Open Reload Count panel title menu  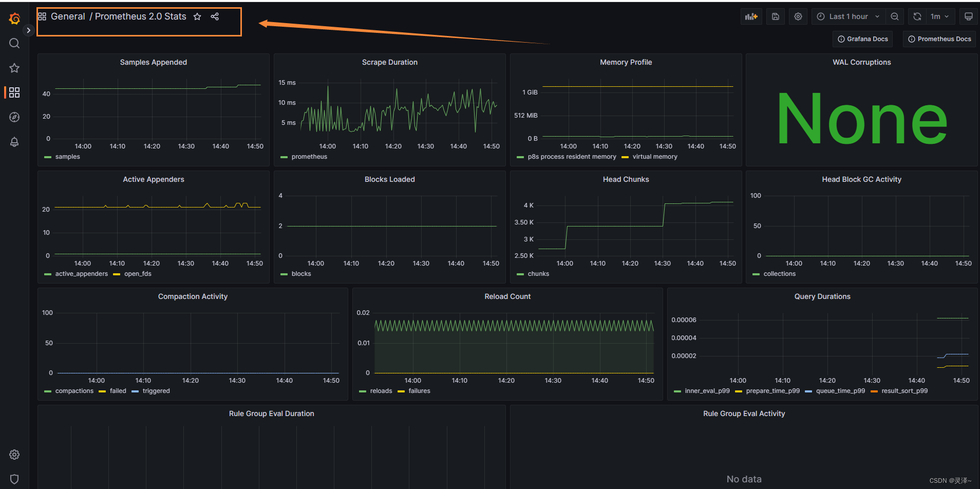click(507, 296)
